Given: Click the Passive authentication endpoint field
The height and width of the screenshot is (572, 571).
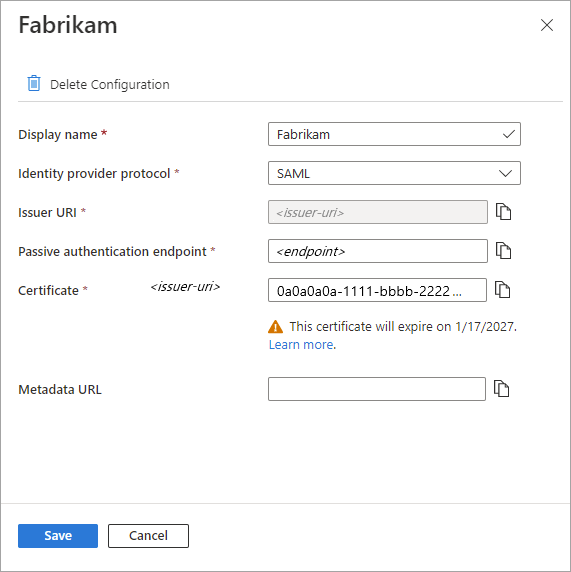Looking at the screenshot, I should point(378,251).
